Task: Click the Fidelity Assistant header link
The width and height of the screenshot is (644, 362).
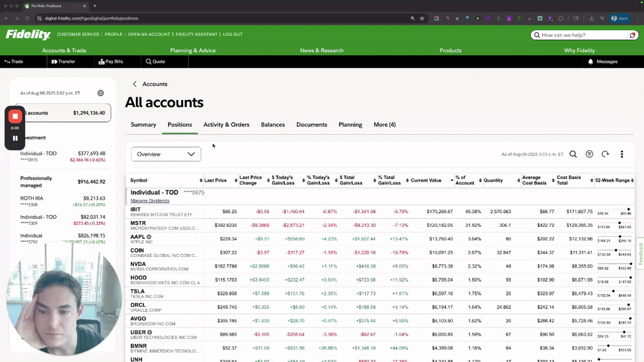Action: 196,35
